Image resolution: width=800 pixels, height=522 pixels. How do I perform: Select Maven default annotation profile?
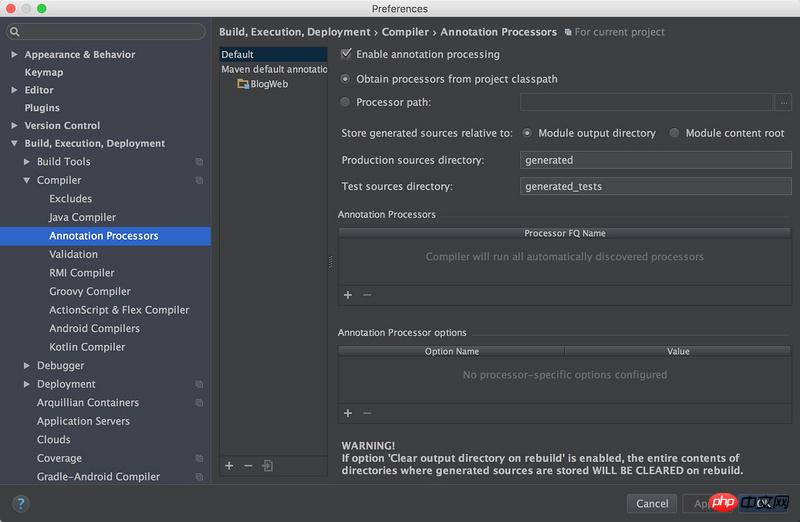click(273, 69)
